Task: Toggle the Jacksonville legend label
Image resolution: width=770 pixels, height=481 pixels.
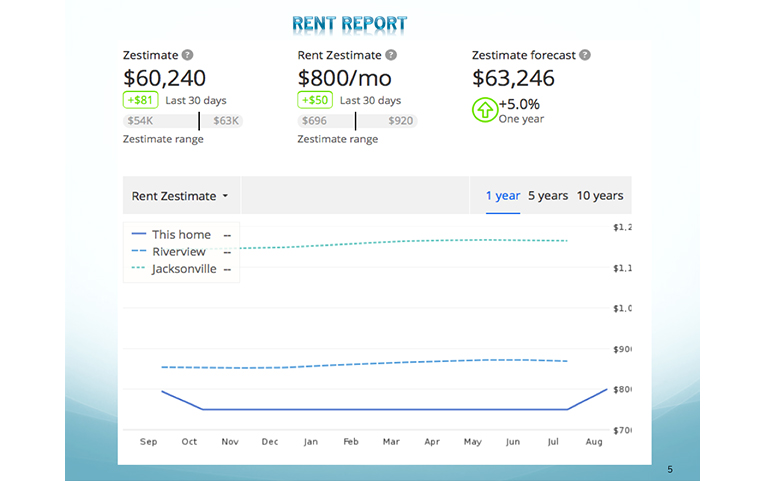Action: [184, 269]
